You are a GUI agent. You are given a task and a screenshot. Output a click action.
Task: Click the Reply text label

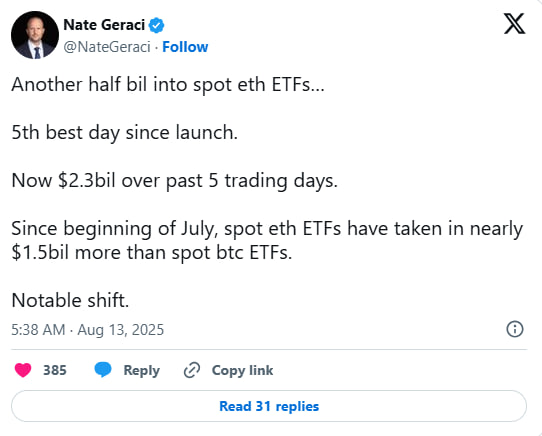point(142,371)
